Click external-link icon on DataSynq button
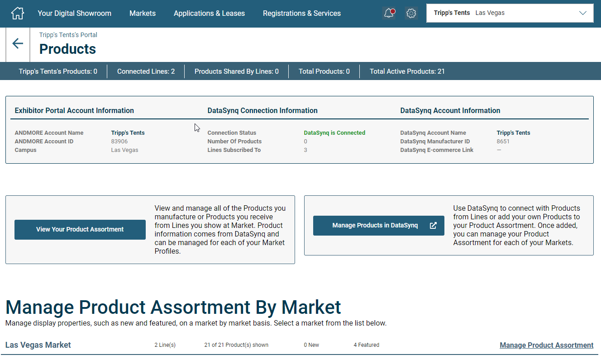601x364 pixels. (433, 226)
